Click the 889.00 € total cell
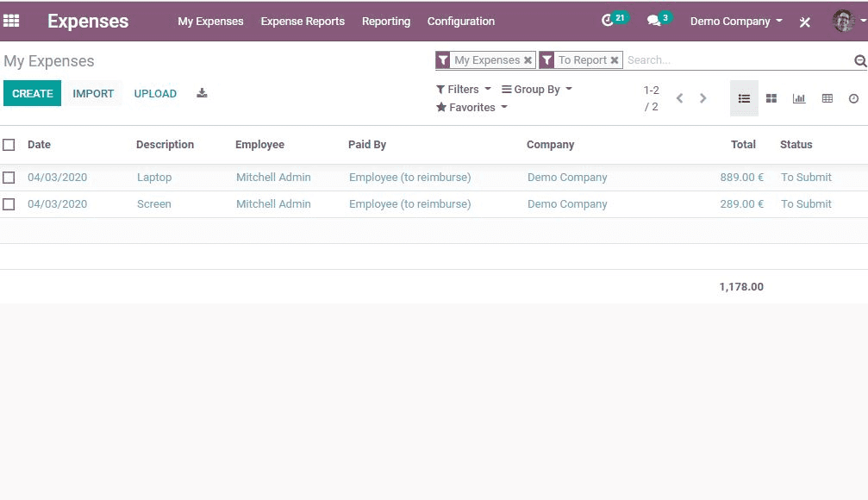Viewport: 868px width, 500px height. [x=742, y=178]
